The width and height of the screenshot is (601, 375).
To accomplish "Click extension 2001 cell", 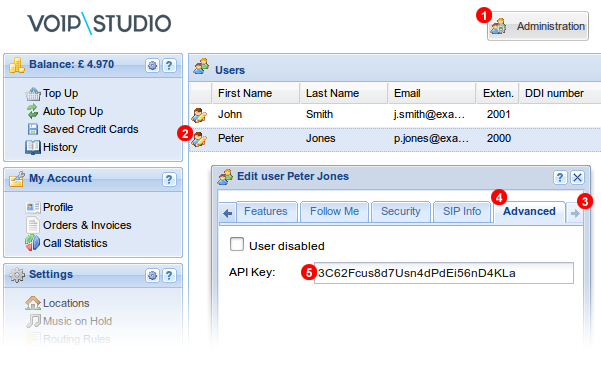I will [x=499, y=114].
